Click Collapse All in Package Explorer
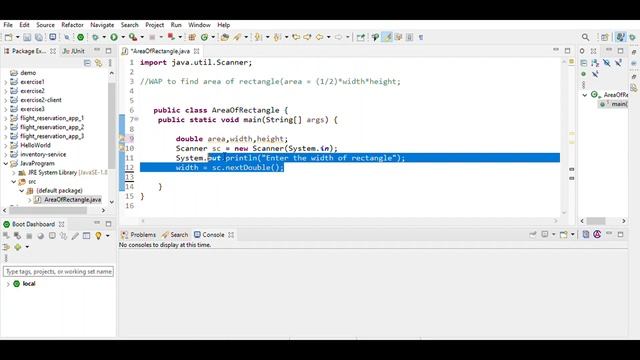The image size is (640, 360). click(x=87, y=62)
